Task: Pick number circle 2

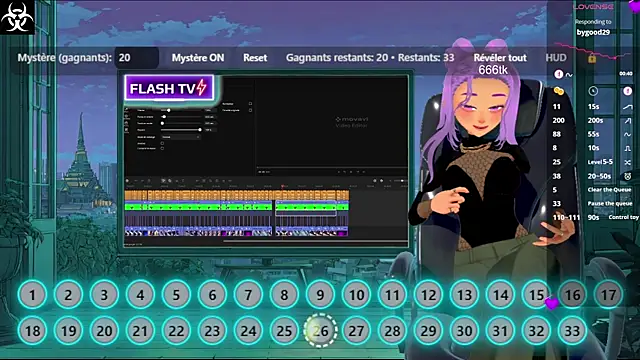Action: (x=68, y=294)
